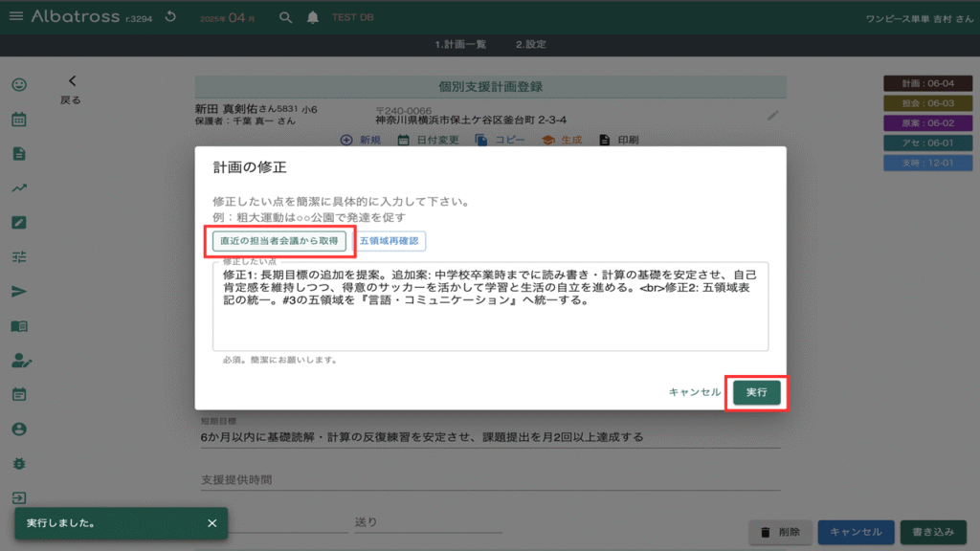Click the send paper-plane sidebar icon
This screenshot has height=551, width=980.
pos(19,291)
